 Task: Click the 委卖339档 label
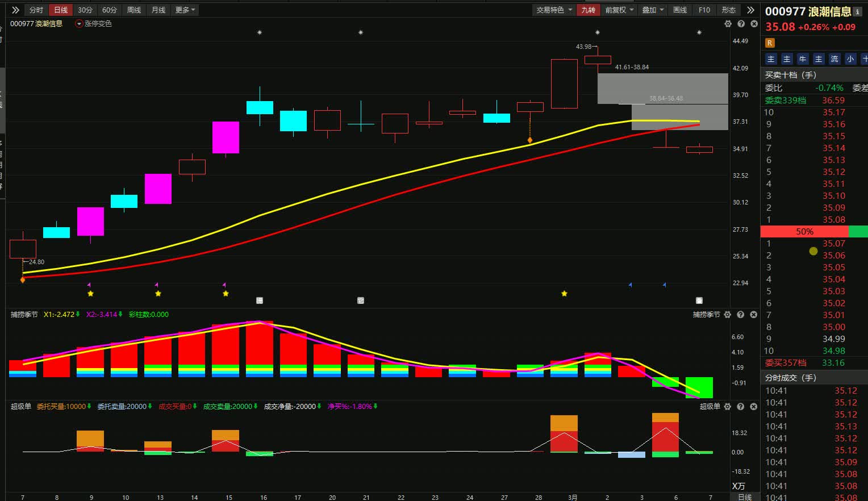785,100
